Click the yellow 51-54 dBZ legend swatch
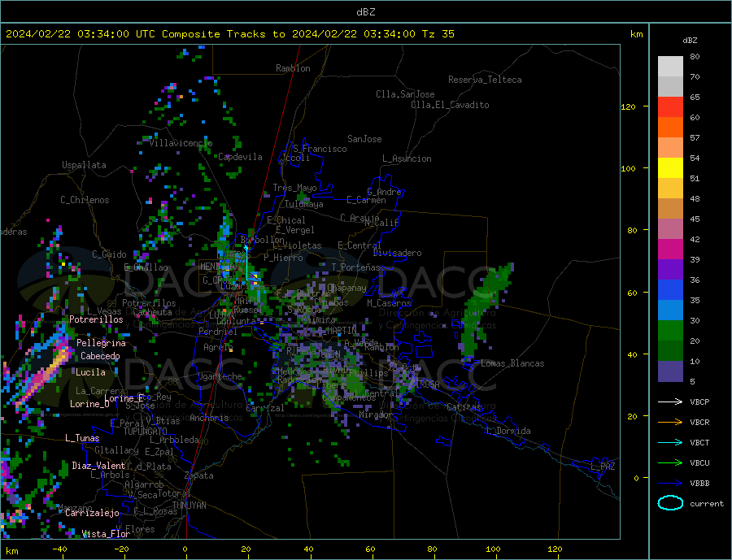 pyautogui.click(x=670, y=168)
